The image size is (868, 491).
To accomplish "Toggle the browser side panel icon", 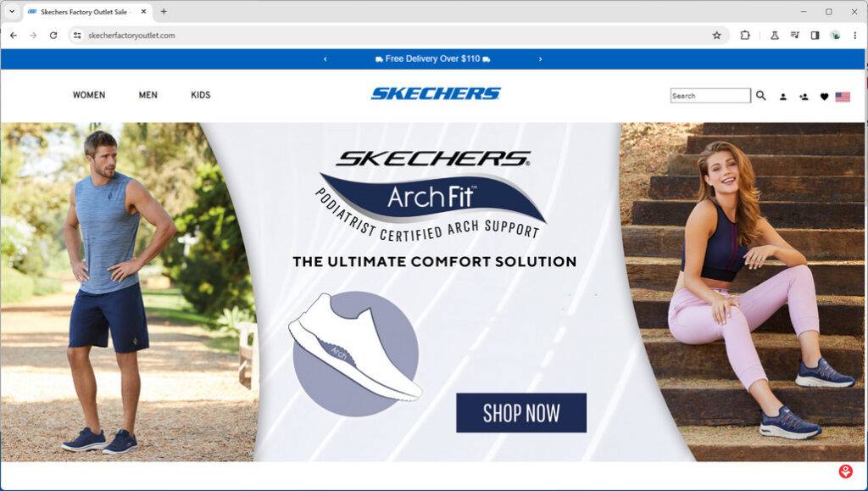I will click(x=815, y=36).
